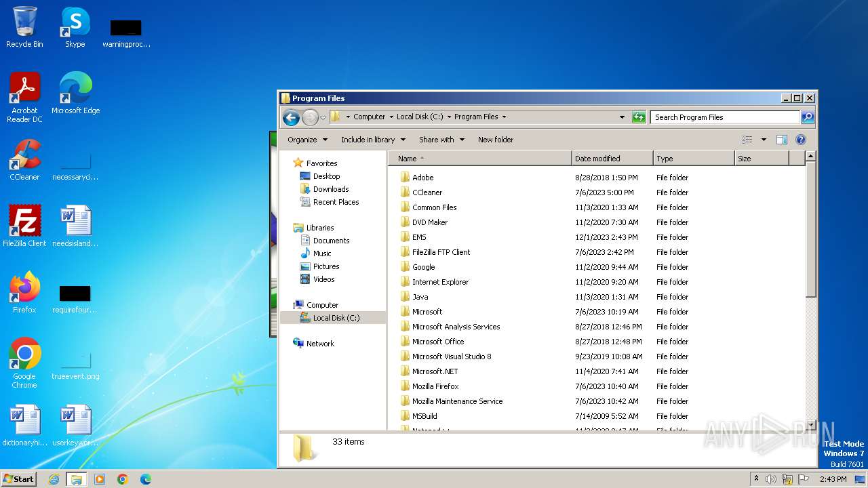Sort the list by the Name column
Viewport: 868px width, 488px height.
click(480, 159)
